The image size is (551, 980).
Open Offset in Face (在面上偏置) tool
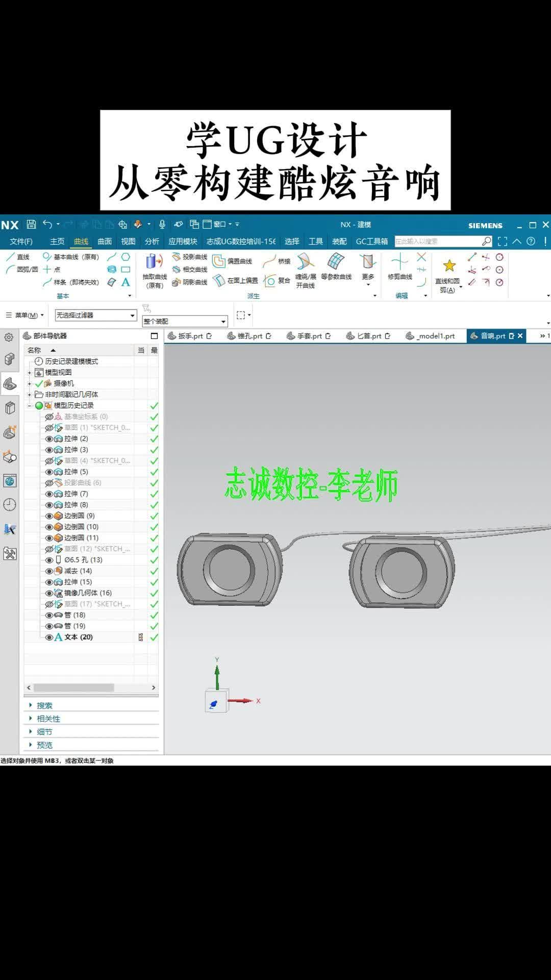(236, 280)
